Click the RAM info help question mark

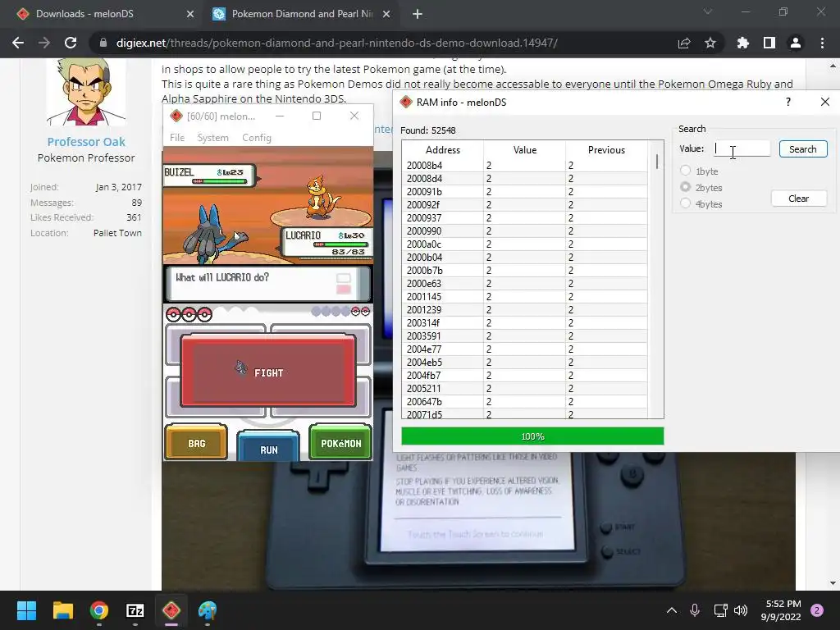[788, 102]
